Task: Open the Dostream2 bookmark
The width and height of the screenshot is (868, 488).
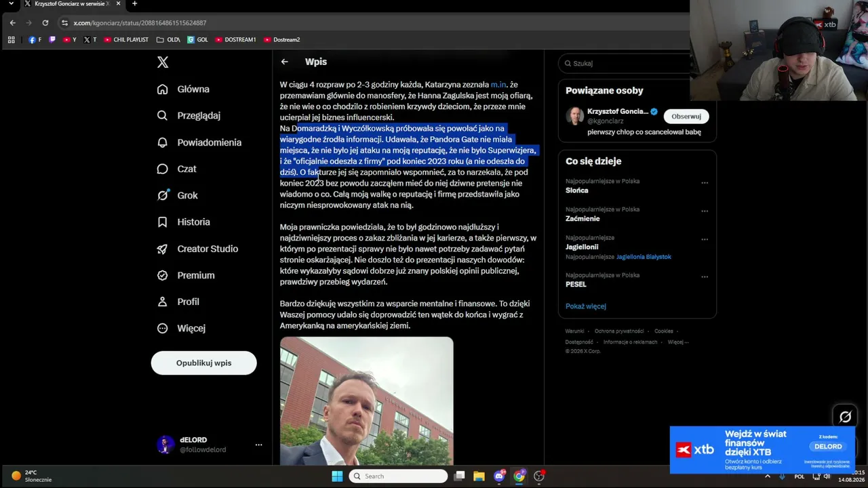Action: 281,40
